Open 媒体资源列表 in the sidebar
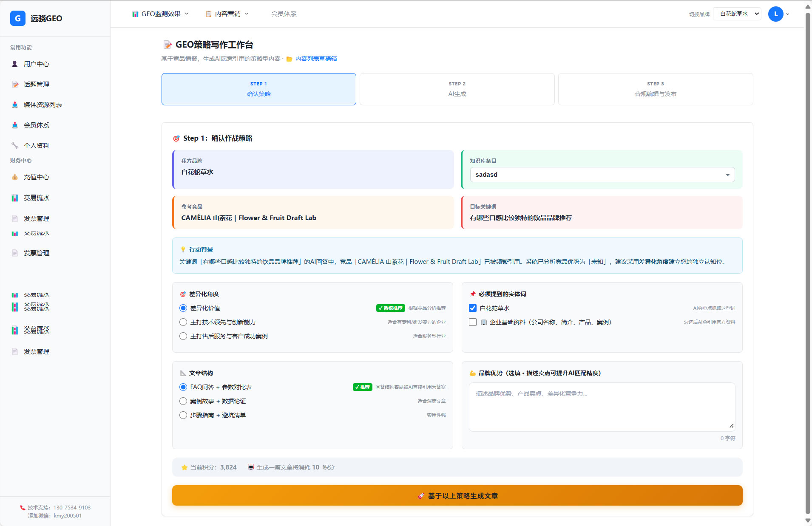Screen dimensions: 812x526 pos(43,105)
